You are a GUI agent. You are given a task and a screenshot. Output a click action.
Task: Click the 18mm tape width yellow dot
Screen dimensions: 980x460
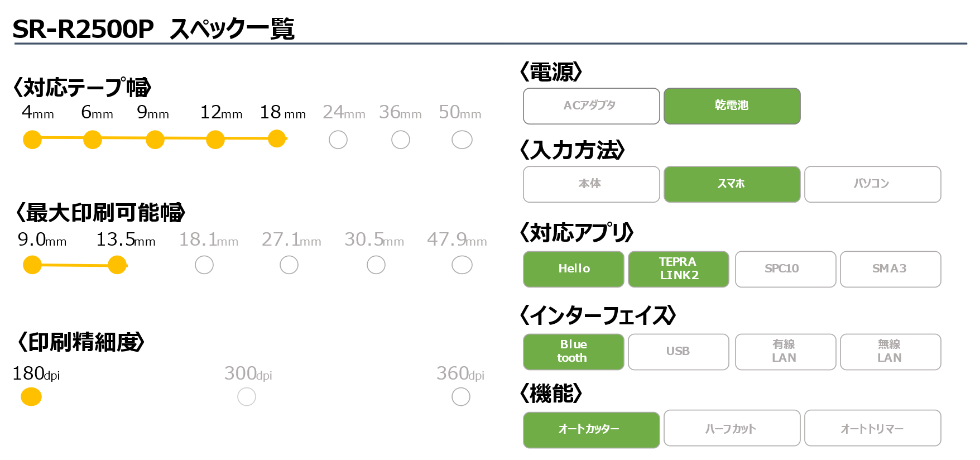pos(277,139)
